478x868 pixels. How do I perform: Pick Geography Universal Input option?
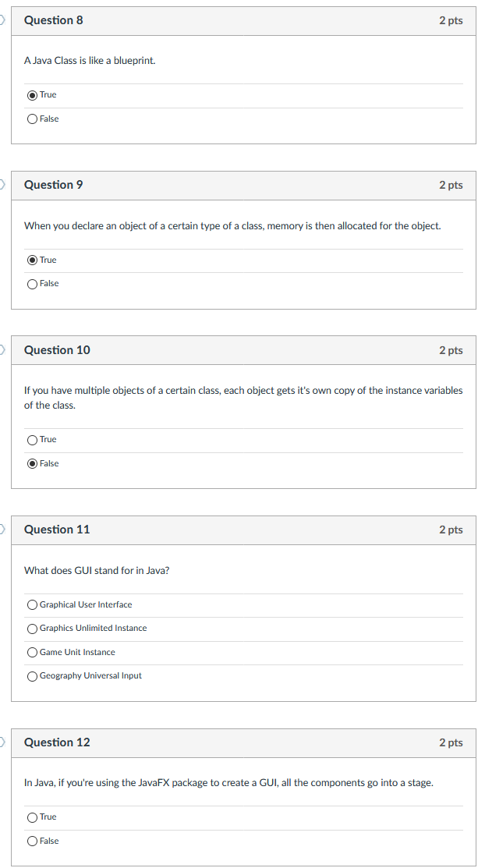tap(32, 675)
